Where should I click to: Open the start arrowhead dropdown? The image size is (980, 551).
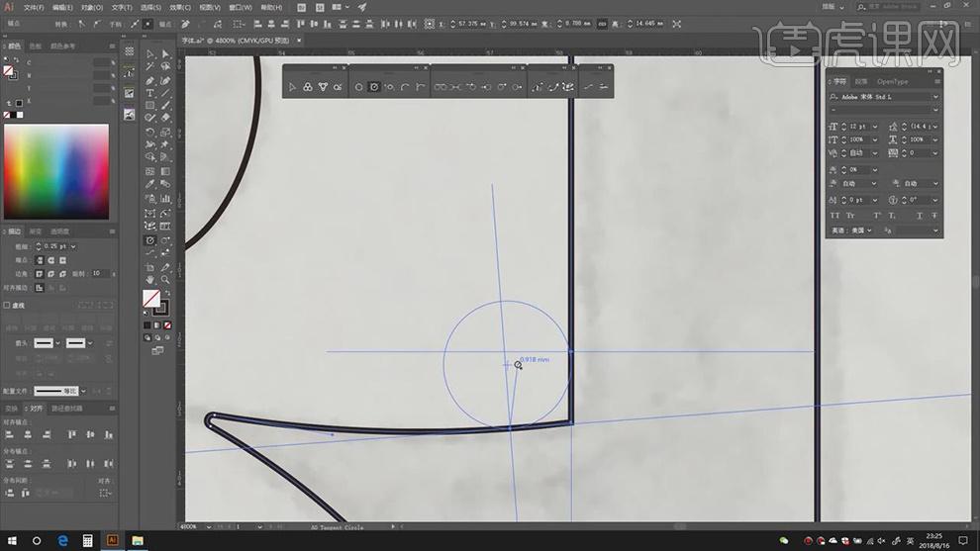pyautogui.click(x=57, y=343)
